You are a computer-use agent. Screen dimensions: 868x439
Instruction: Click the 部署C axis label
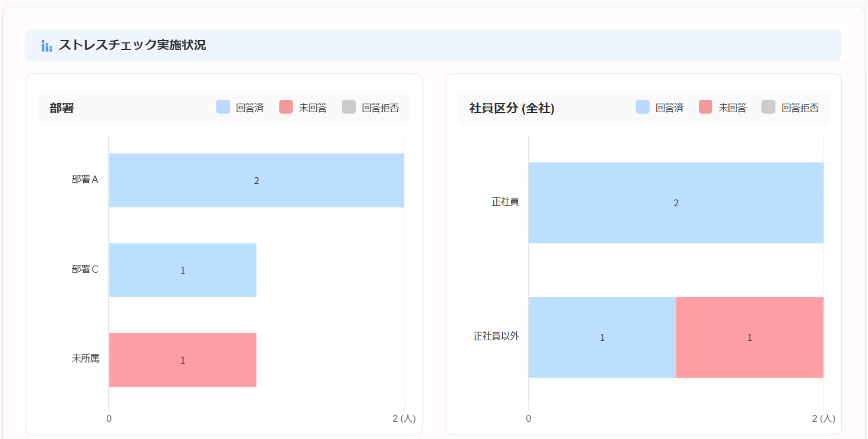[x=85, y=269]
